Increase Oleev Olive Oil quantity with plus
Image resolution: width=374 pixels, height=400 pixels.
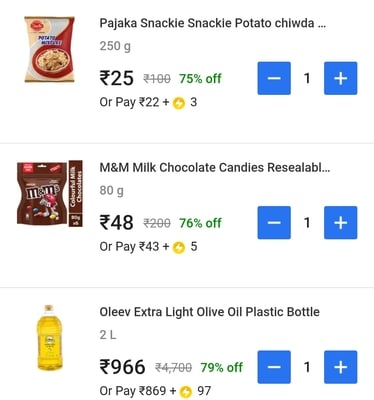pyautogui.click(x=340, y=367)
